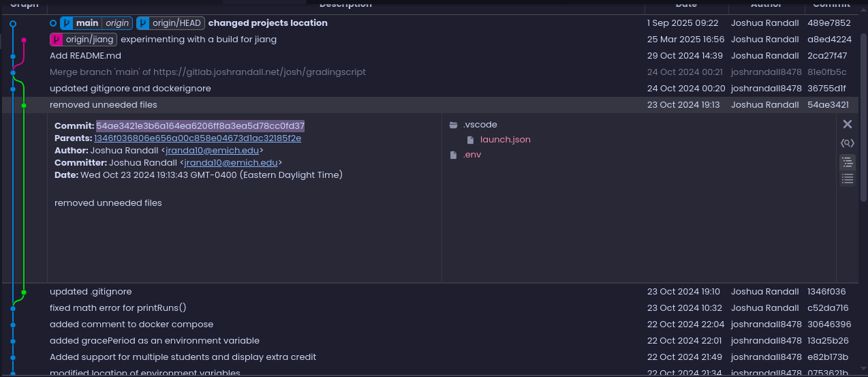868x377 pixels.
Task: Open launch.json file diff
Action: tap(505, 140)
